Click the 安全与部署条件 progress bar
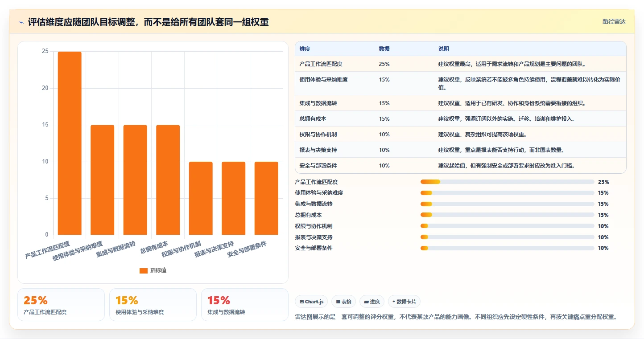The height and width of the screenshot is (339, 644). pyautogui.click(x=507, y=248)
